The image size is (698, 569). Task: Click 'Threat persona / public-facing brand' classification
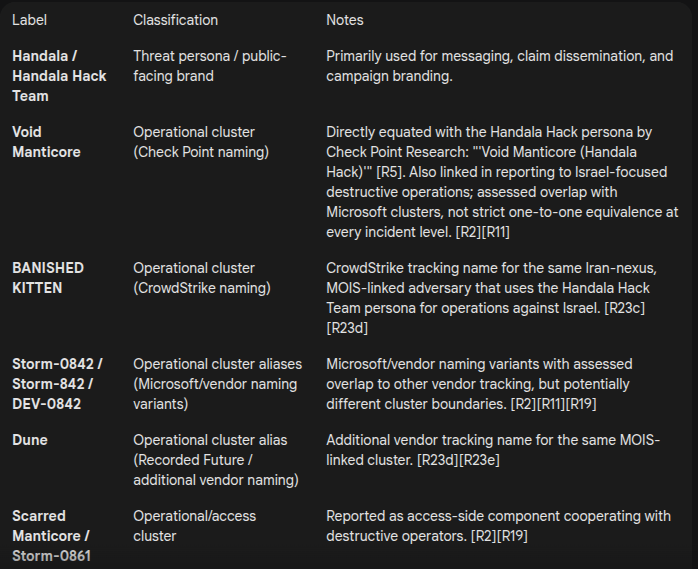tap(210, 66)
